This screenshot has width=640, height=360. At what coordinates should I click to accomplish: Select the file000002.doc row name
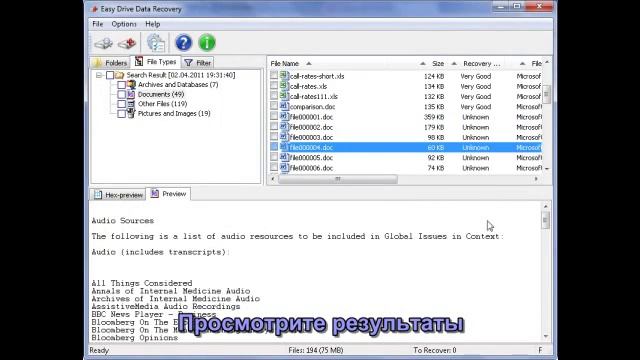311,127
